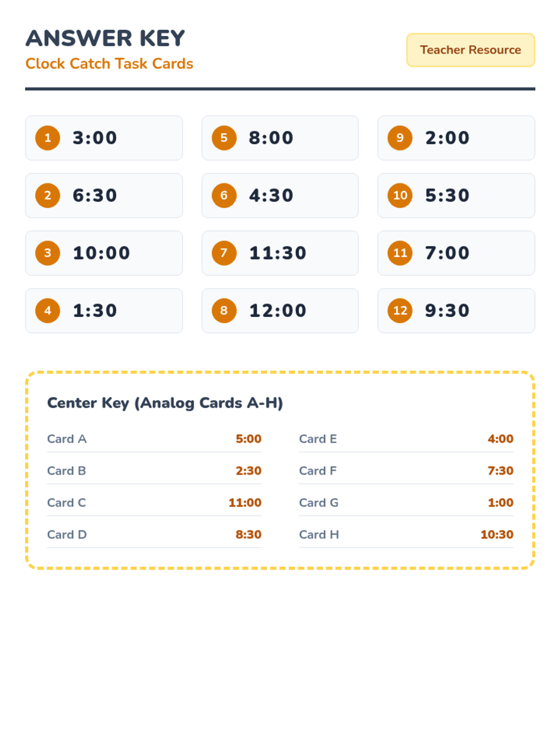Select the 12:00 answer card
This screenshot has width=560, height=747.
[280, 310]
